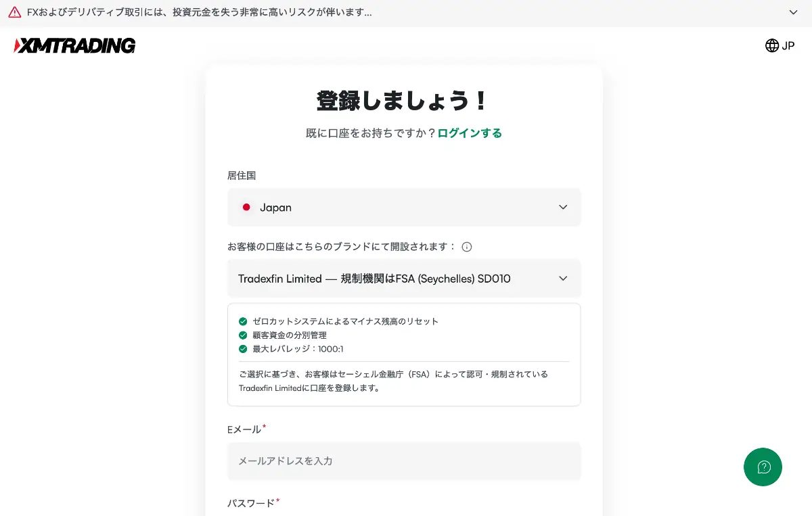Open the green help chat button
812x516 pixels.
[763, 467]
